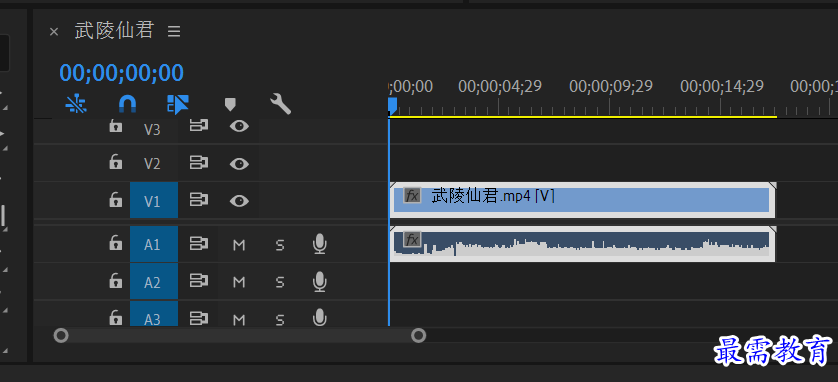
Task: Mute track A2 with M button
Action: [x=239, y=282]
